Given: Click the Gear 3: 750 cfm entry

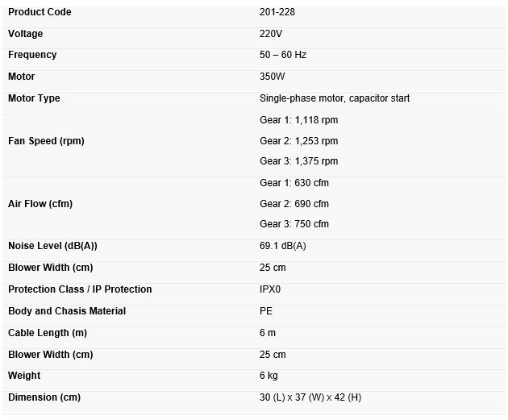Looking at the screenshot, I should point(294,224).
